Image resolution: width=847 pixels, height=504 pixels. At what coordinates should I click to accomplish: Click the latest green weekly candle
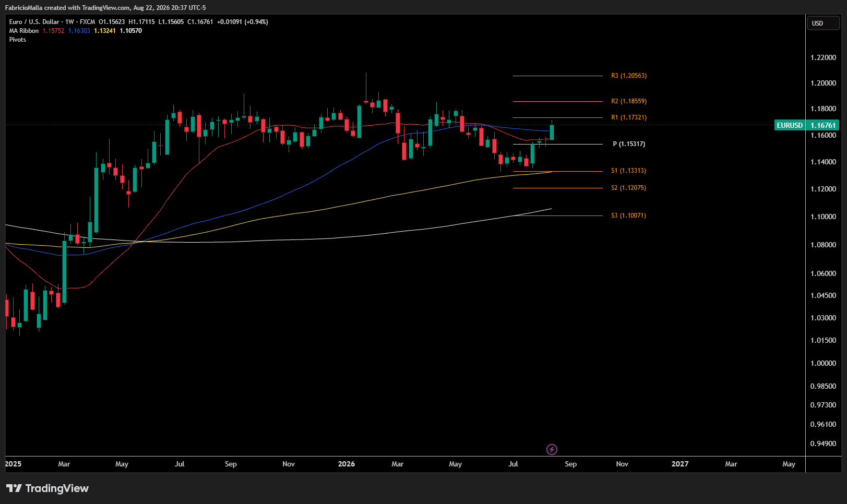552,132
